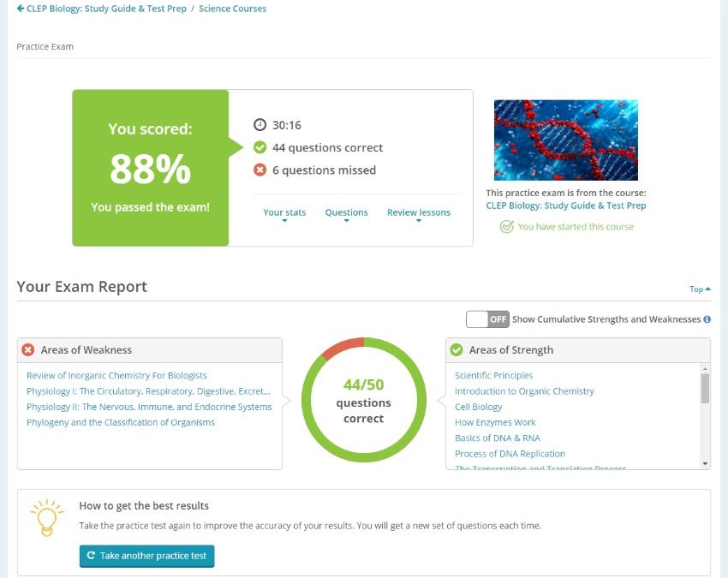Click the DNA course thumbnail image
Viewport: 728px width, 578px height.
(x=565, y=140)
